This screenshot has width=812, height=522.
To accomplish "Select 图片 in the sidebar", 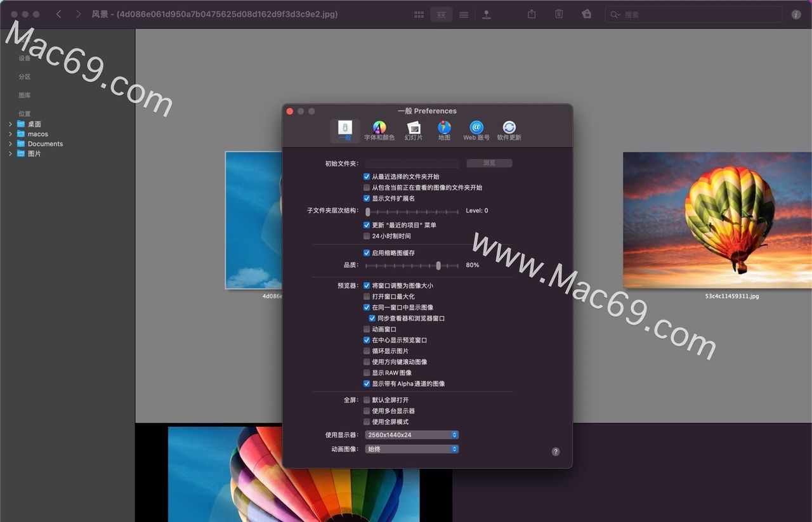I will [34, 153].
